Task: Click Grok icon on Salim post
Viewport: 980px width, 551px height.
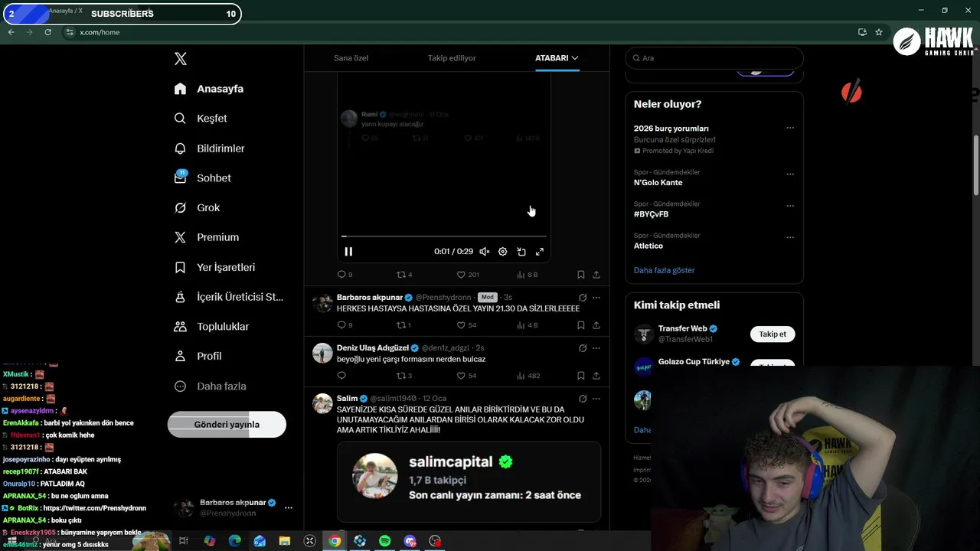Action: coord(583,399)
